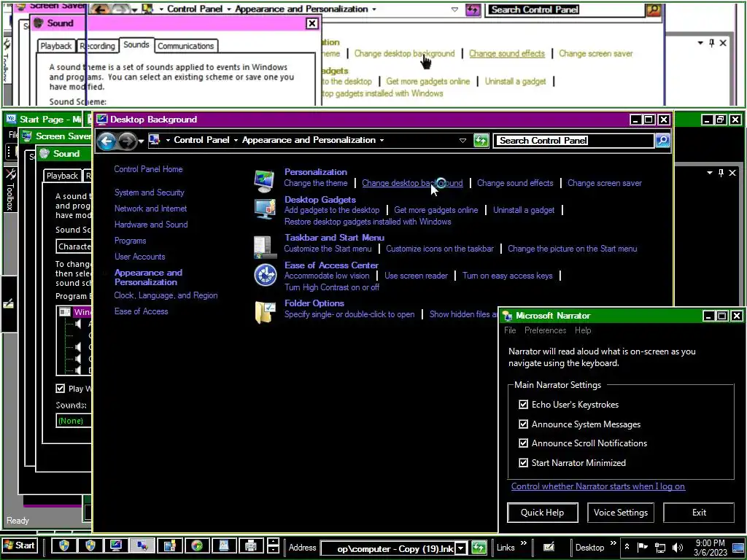Select Control Panel Home in the sidebar
The height and width of the screenshot is (560, 747).
point(148,169)
